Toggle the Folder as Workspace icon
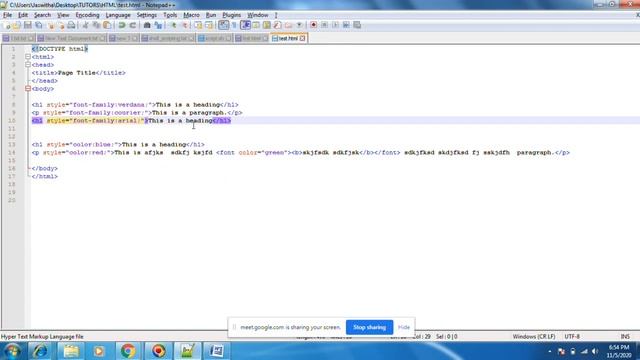640x360 pixels. pyautogui.click(x=289, y=25)
